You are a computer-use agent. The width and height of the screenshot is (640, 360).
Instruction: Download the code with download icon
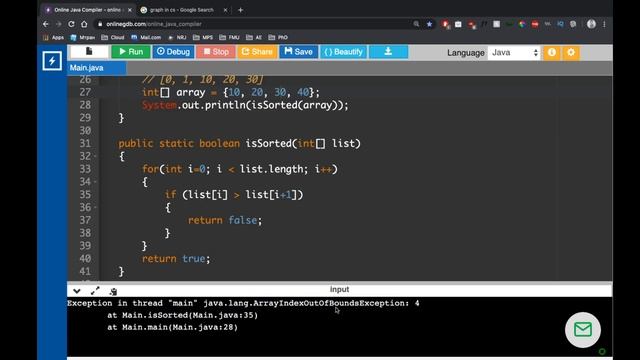coord(388,52)
